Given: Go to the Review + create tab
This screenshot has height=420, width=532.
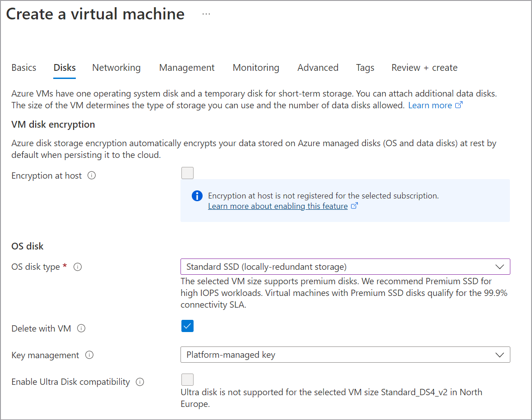Looking at the screenshot, I should coord(424,68).
